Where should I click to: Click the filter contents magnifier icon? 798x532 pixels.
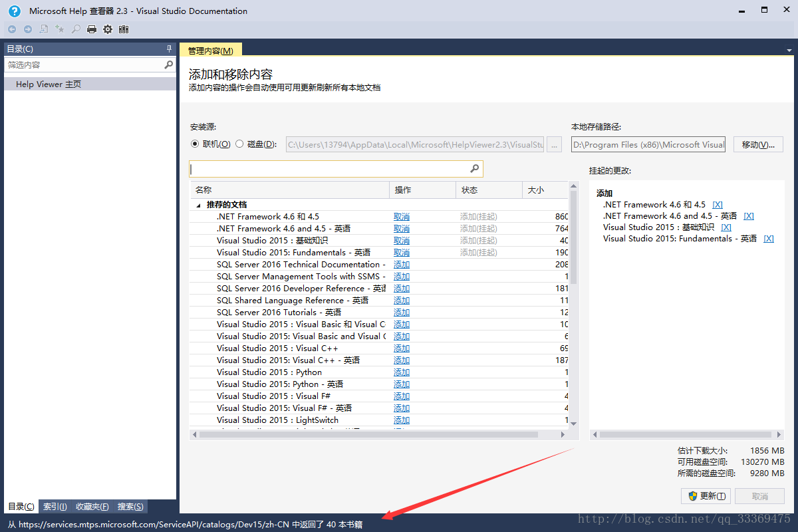pyautogui.click(x=169, y=65)
